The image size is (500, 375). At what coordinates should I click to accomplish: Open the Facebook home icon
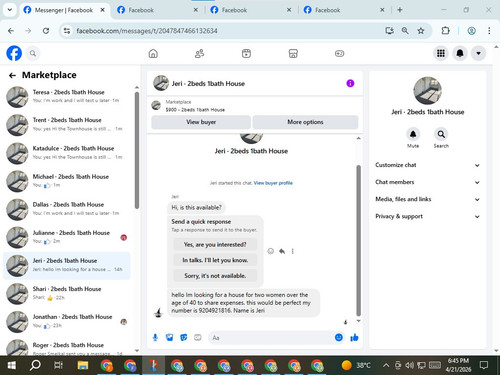[x=153, y=53]
